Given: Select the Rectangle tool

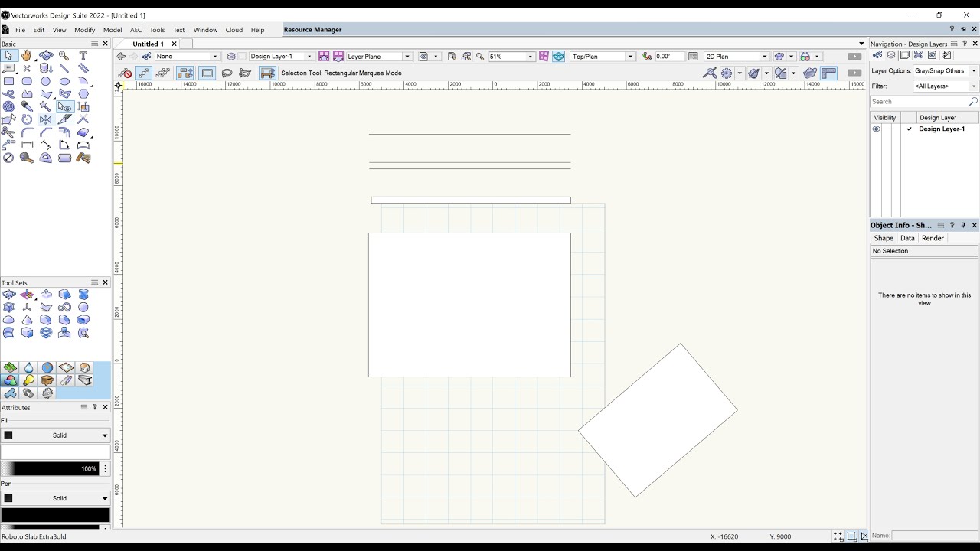Looking at the screenshot, I should [8, 81].
